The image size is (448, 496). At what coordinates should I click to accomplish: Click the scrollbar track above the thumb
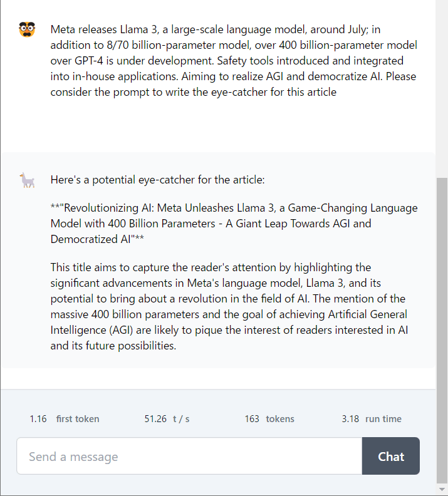pos(442,88)
